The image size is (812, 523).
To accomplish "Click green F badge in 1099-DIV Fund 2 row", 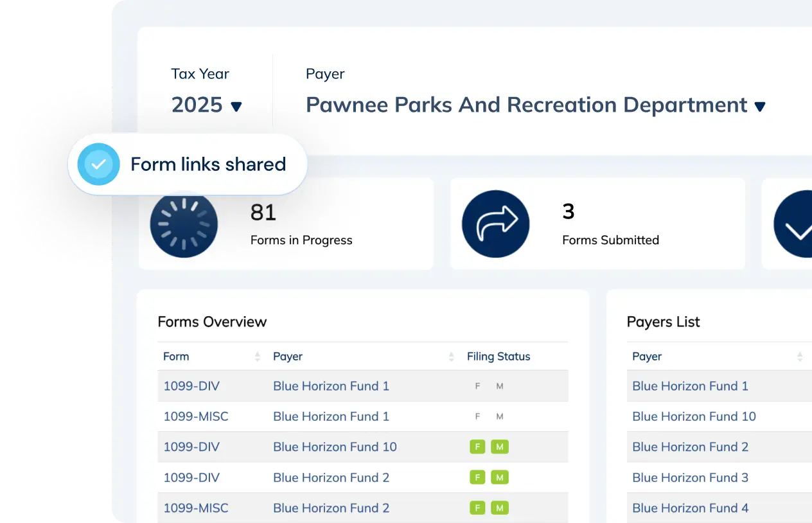I will 477,477.
